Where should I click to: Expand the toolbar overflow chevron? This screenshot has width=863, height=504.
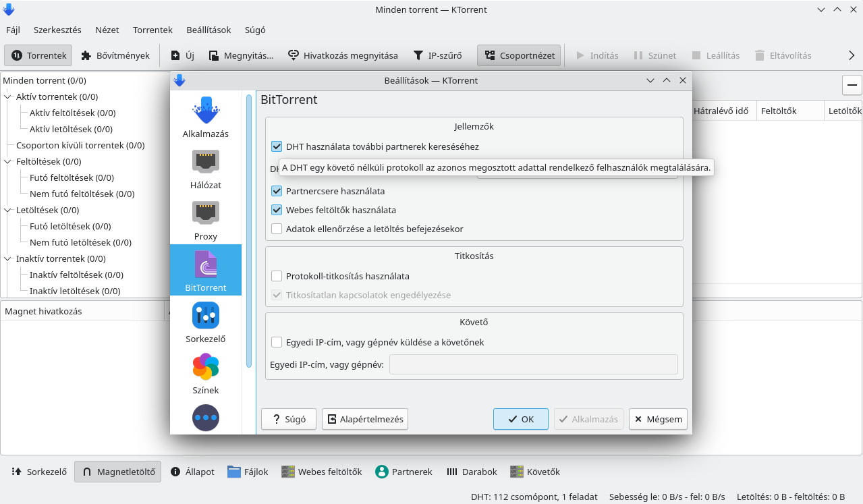pyautogui.click(x=852, y=55)
